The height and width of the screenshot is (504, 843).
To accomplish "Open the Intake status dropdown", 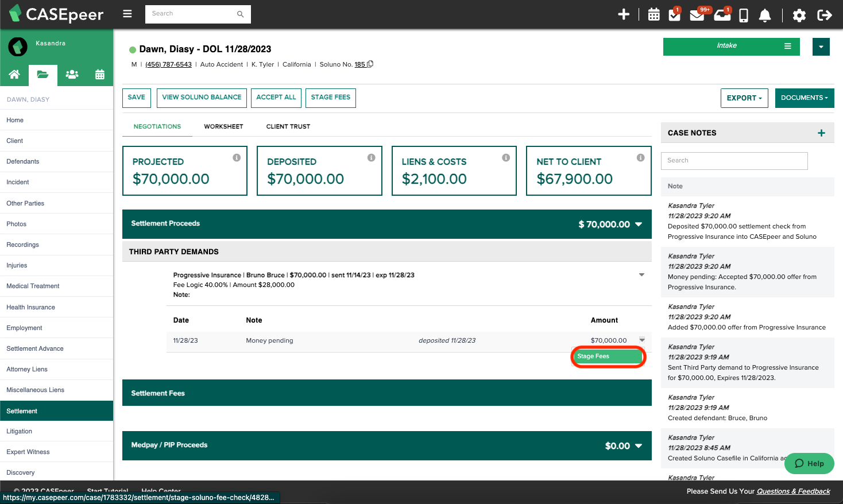I will (732, 46).
